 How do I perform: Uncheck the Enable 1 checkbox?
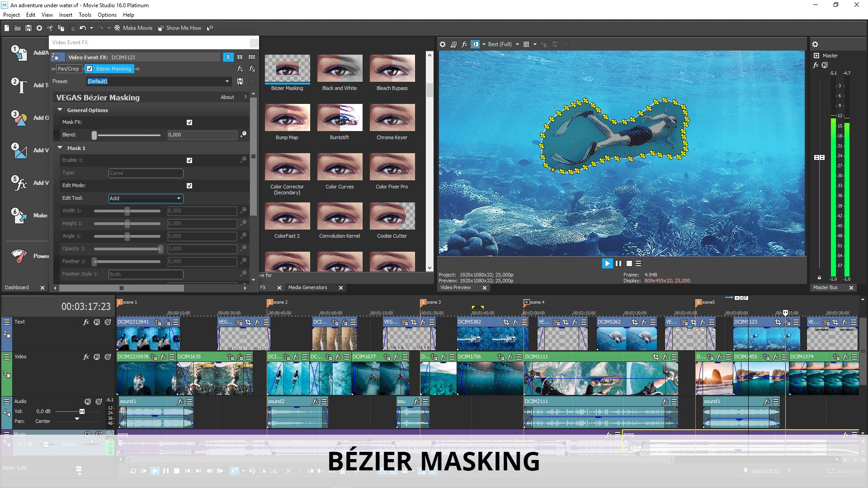tap(189, 160)
